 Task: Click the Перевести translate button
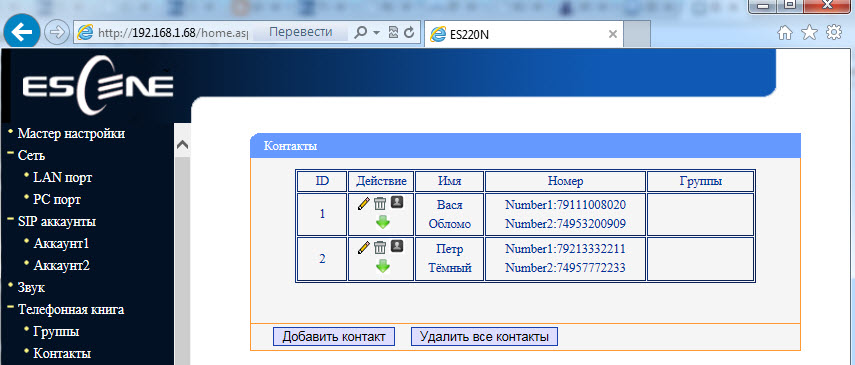point(300,32)
